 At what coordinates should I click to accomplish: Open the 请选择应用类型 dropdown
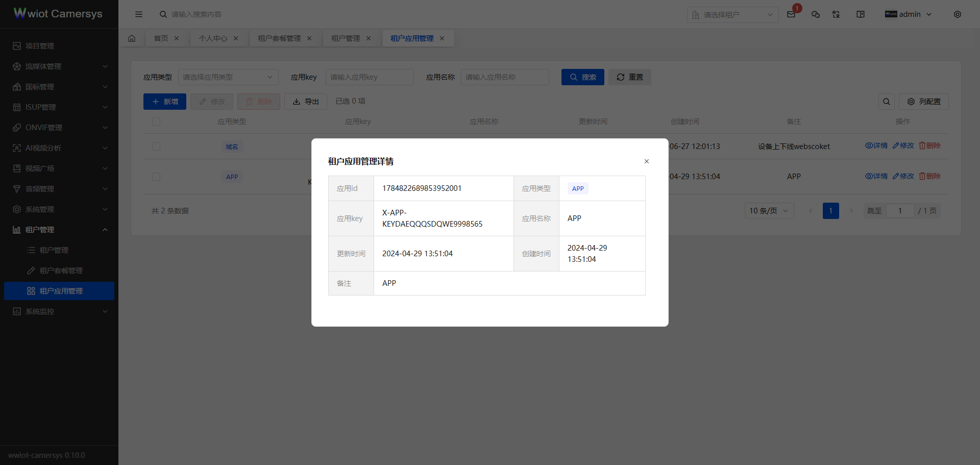tap(228, 77)
